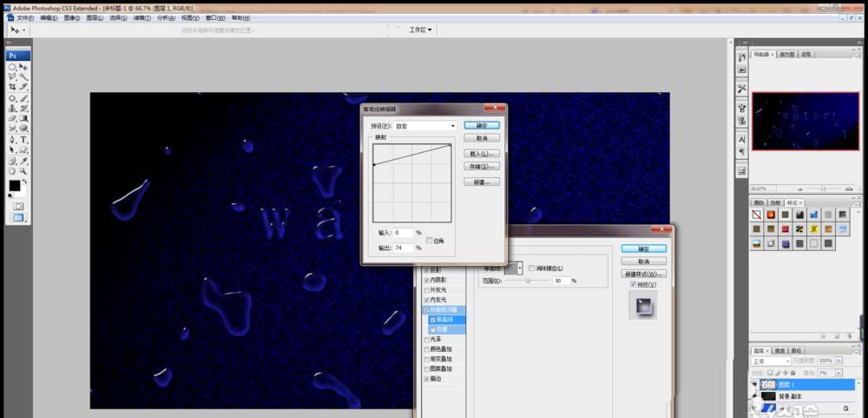Toggle visibility eye of 图层 1 layer

click(x=754, y=383)
